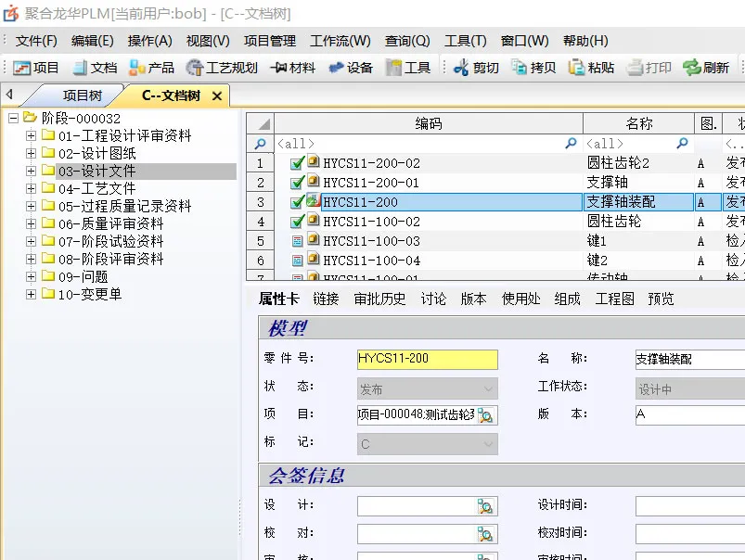Click the 项目 toolbar icon
This screenshot has width=745, height=560.
[x=22, y=68]
